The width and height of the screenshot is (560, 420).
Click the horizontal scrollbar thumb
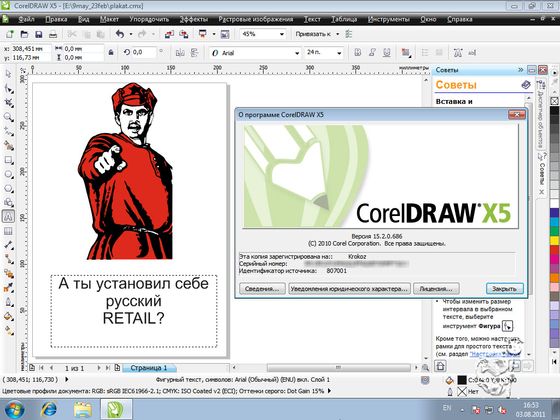click(x=339, y=368)
